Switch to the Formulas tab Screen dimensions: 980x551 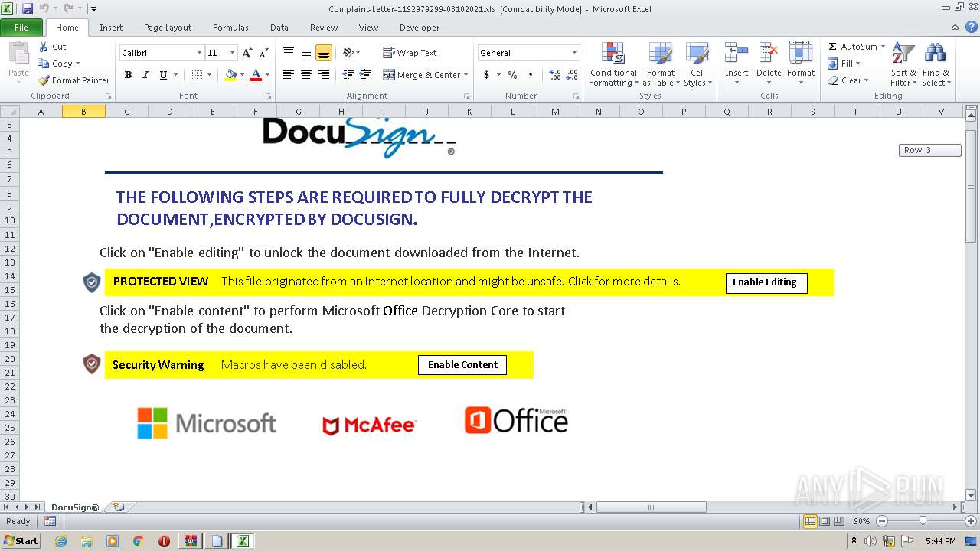click(230, 28)
